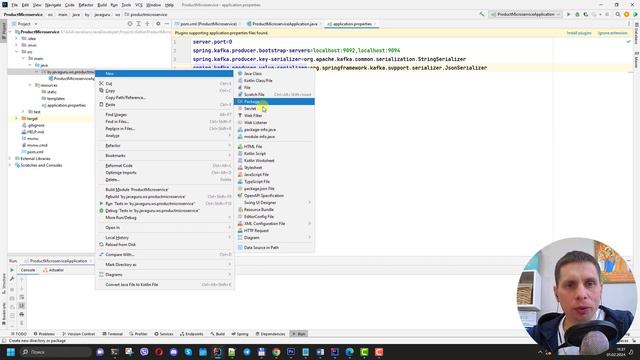The width and height of the screenshot is (640, 360).
Task: Expand the target folder in project tree
Action: pos(16,118)
